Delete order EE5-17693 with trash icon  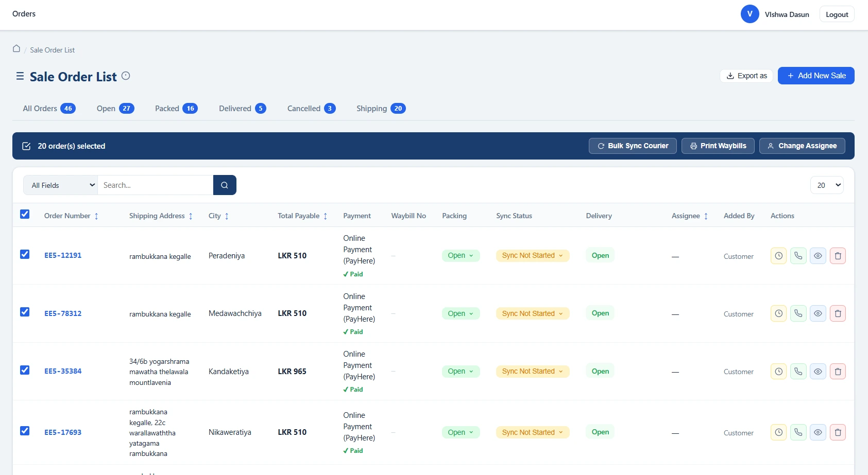tap(838, 432)
